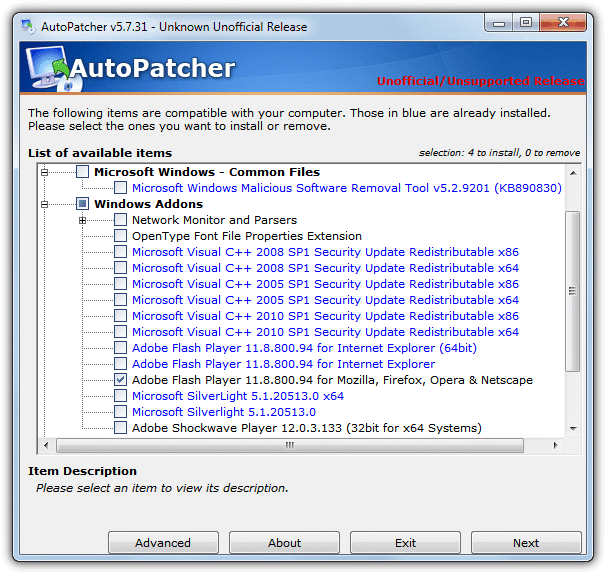Select Malicious Software Removal Tool entry

pyautogui.click(x=346, y=188)
